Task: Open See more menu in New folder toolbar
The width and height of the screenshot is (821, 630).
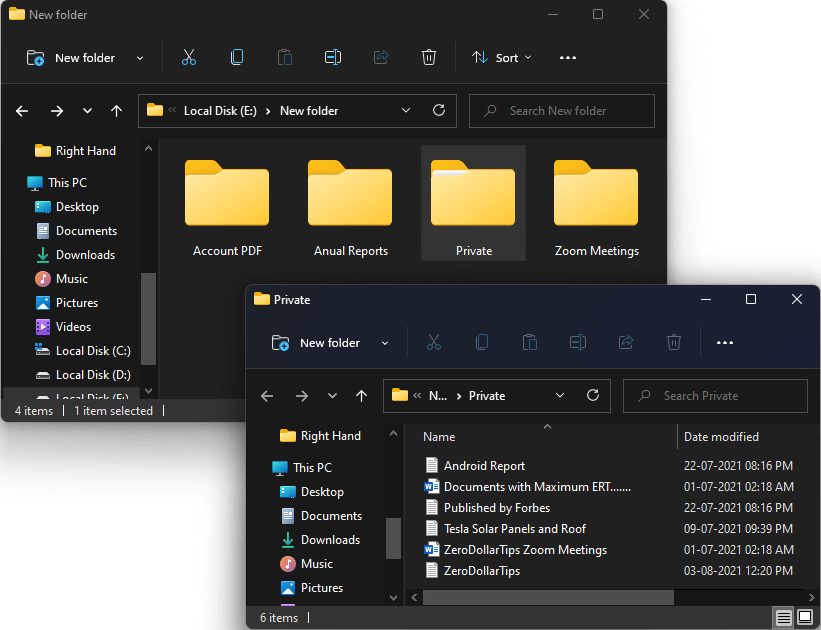Action: coord(568,58)
